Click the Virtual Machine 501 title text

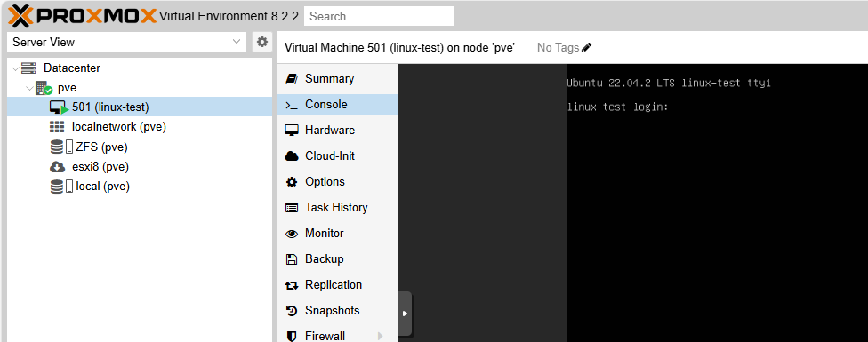tap(399, 48)
